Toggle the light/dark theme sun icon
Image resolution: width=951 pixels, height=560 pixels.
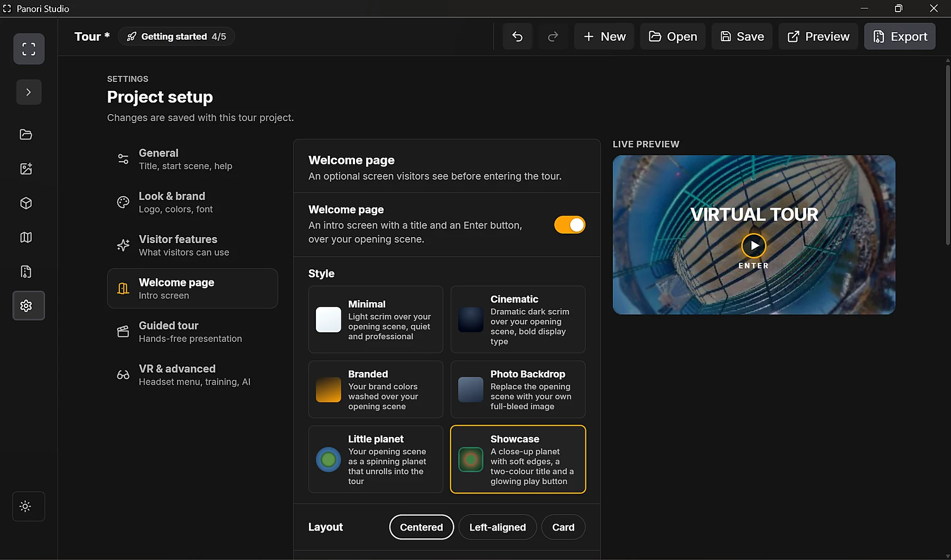(29, 506)
